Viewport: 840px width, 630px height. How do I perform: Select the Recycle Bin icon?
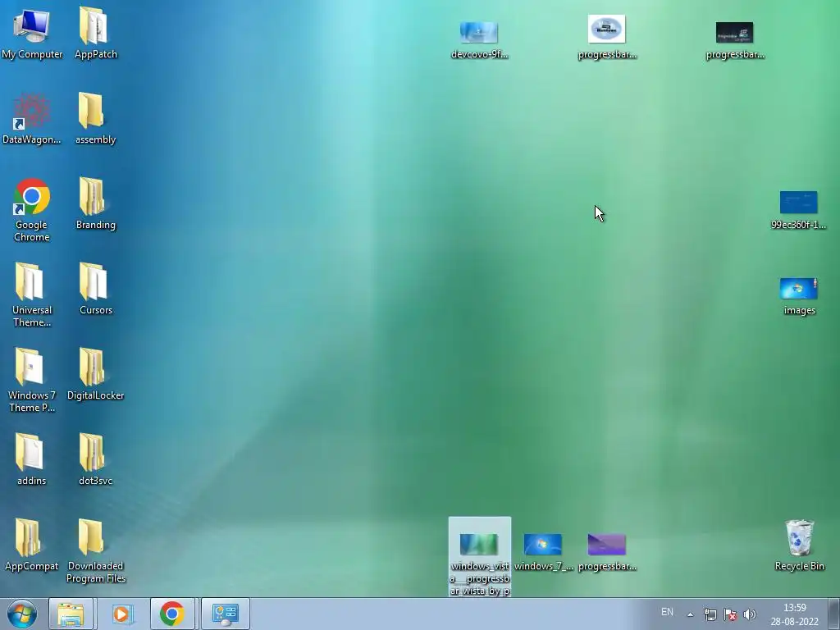click(x=799, y=546)
